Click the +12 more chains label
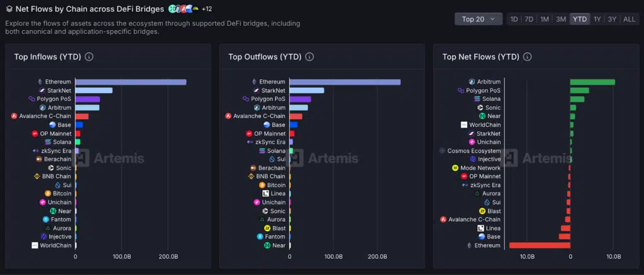The width and height of the screenshot is (644, 275). coord(206,9)
